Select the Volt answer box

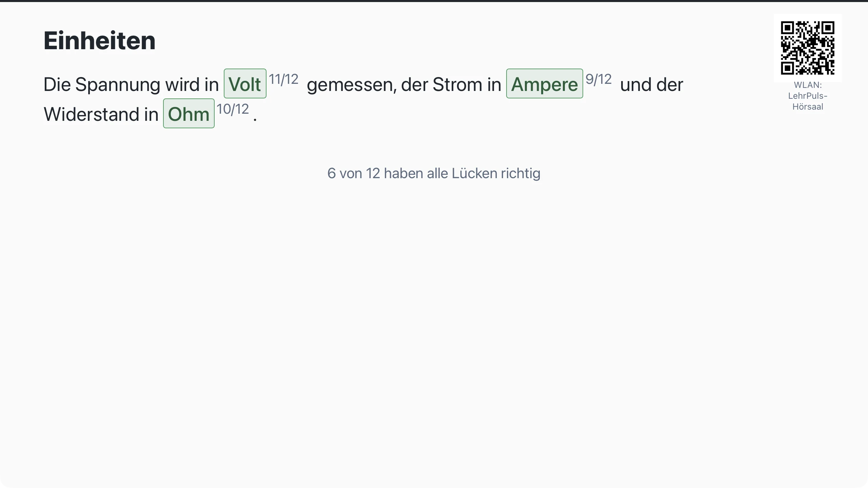click(x=245, y=83)
